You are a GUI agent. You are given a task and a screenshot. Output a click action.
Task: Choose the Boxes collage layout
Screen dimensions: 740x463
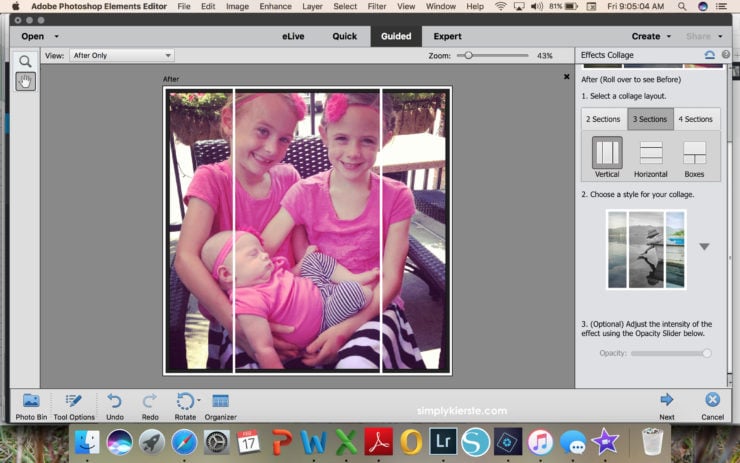pyautogui.click(x=694, y=153)
